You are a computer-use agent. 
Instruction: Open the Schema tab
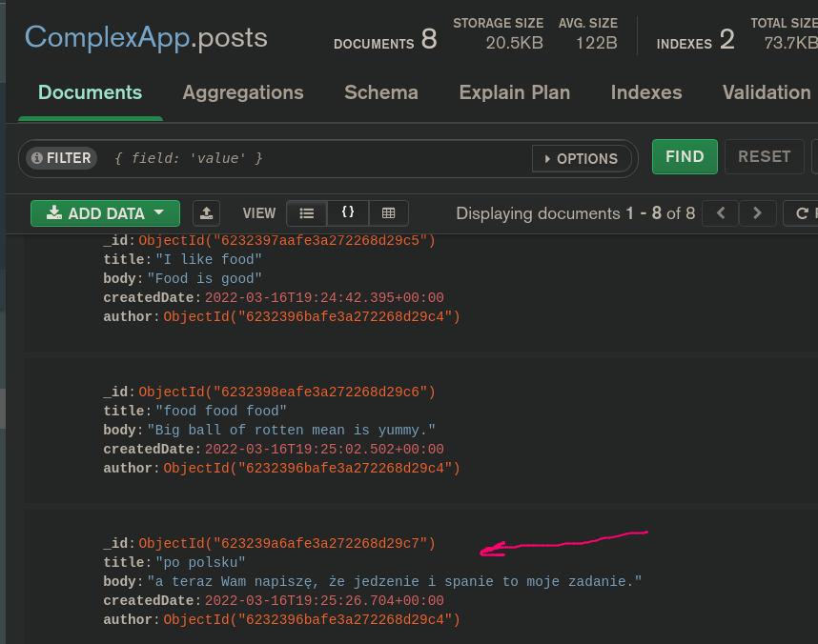click(381, 92)
